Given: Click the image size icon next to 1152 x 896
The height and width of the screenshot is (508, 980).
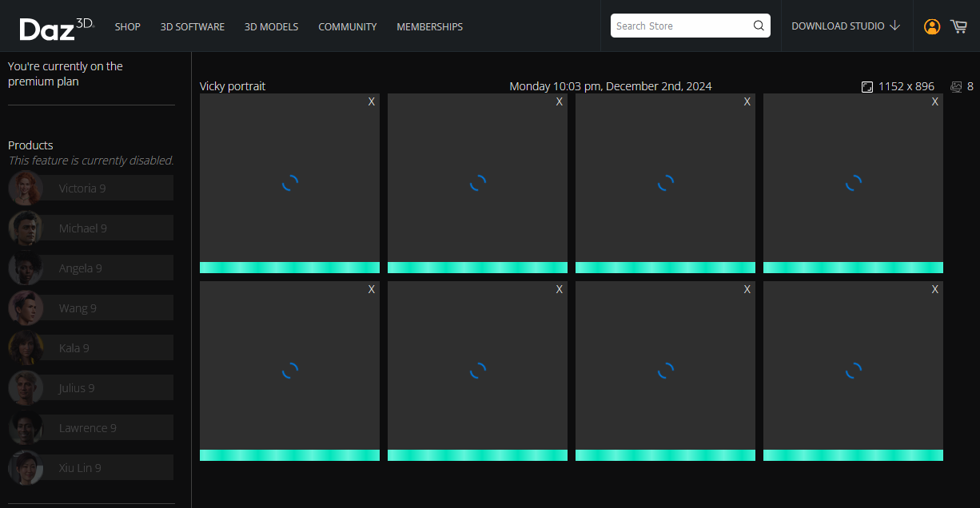Looking at the screenshot, I should [867, 87].
